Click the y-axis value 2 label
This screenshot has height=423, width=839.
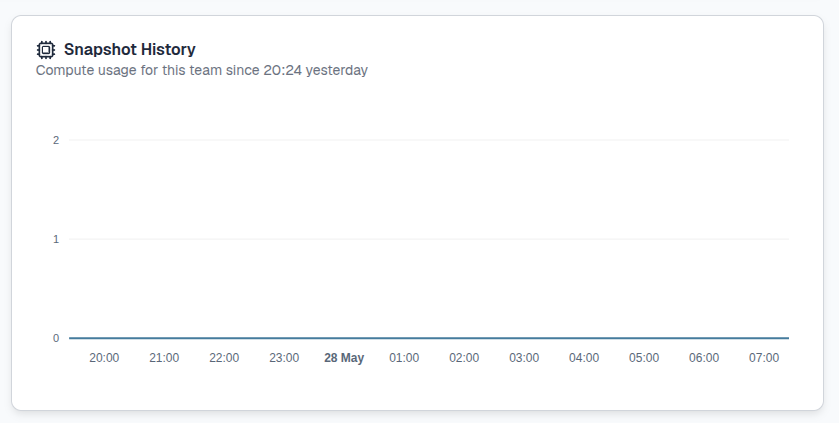pyautogui.click(x=56, y=140)
